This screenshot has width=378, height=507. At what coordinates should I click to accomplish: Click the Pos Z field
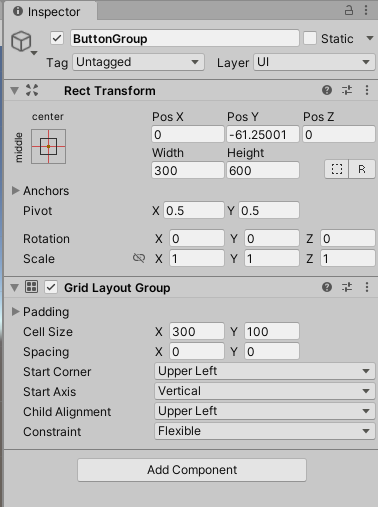pos(339,134)
